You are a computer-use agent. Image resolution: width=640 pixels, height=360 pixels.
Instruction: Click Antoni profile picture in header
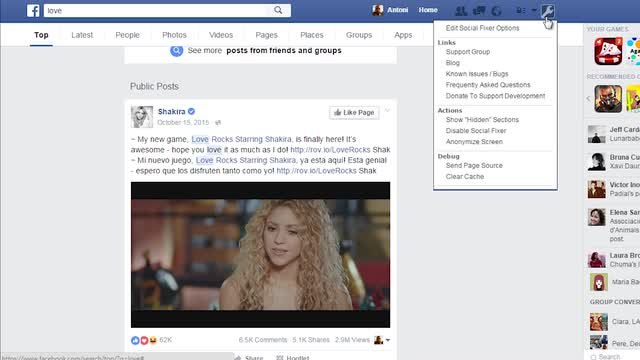(x=378, y=10)
